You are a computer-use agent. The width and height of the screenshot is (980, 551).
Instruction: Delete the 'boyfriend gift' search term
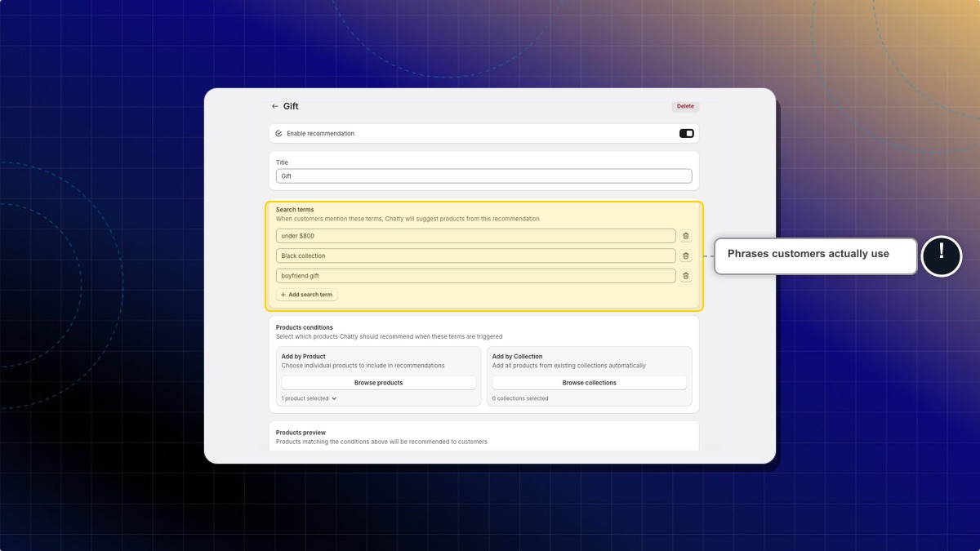point(686,276)
